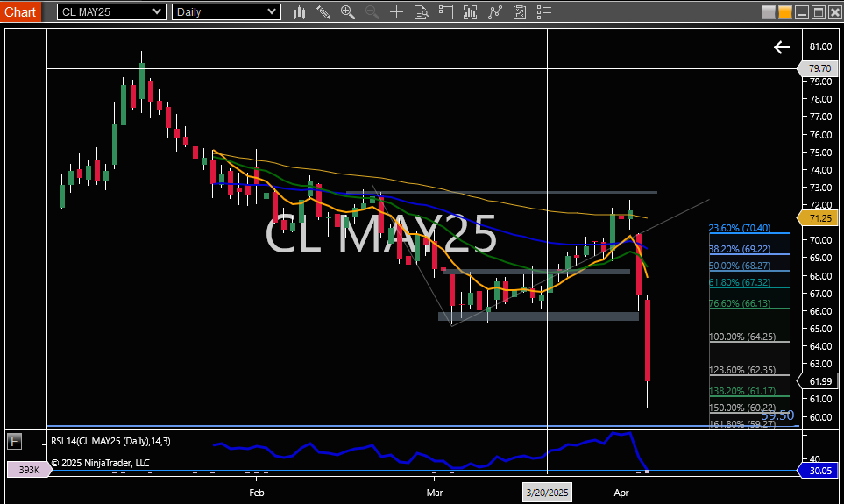The image size is (844, 504).
Task: Open the Data Series settings icon
Action: 470,12
